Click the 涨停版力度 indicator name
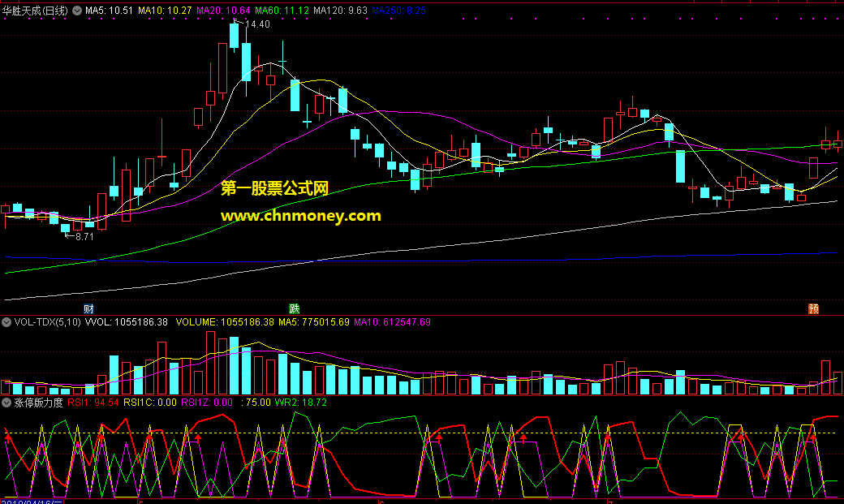 coord(38,403)
